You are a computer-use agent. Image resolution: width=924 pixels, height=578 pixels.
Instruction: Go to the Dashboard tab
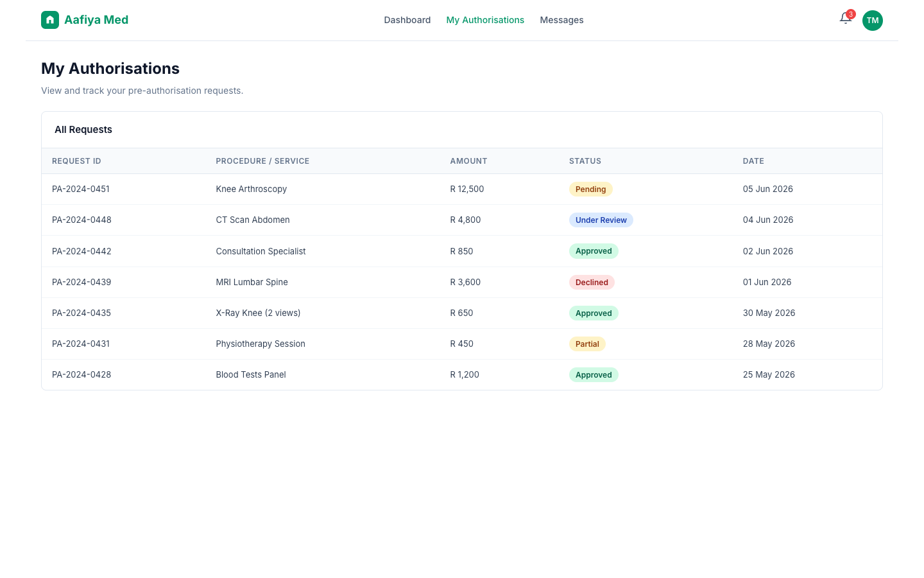407,20
